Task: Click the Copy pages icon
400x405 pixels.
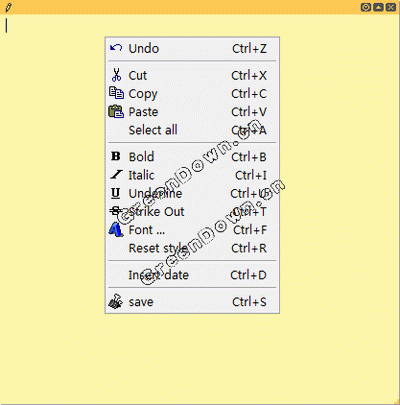Action: tap(116, 93)
